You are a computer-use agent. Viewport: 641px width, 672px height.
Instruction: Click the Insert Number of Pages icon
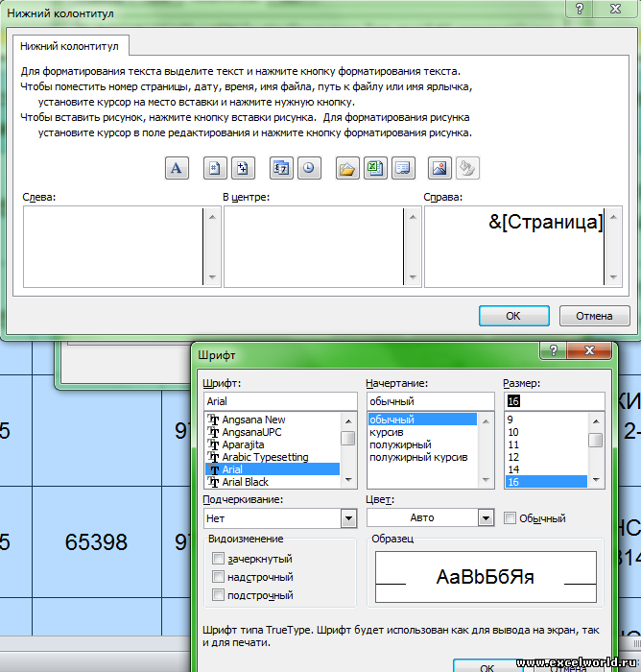tap(242, 168)
